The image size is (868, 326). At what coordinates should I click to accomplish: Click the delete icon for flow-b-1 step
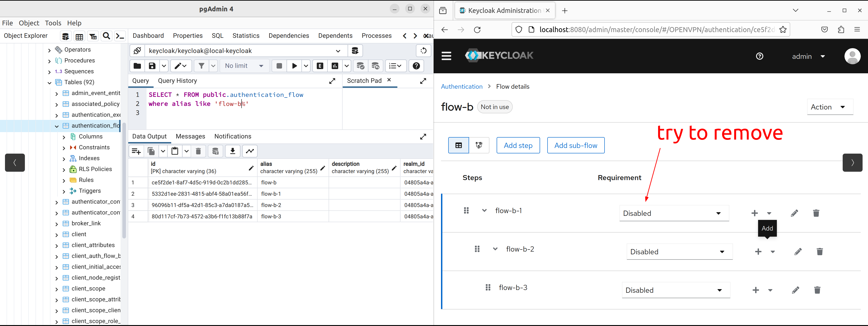pos(816,213)
